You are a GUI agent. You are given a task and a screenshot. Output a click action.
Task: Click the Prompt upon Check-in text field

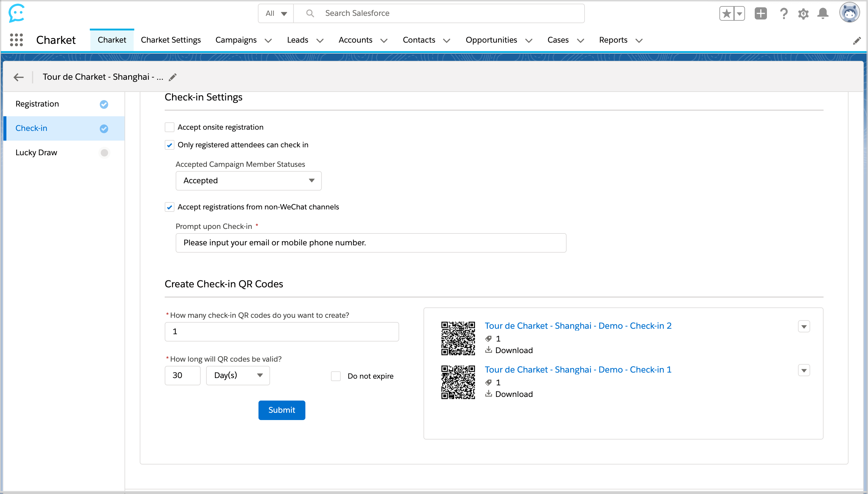(x=371, y=243)
